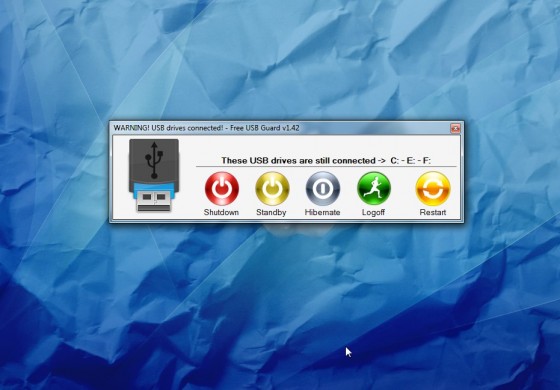The height and width of the screenshot is (390, 560).
Task: Click the orange Restart arrows icon
Action: pyautogui.click(x=433, y=189)
